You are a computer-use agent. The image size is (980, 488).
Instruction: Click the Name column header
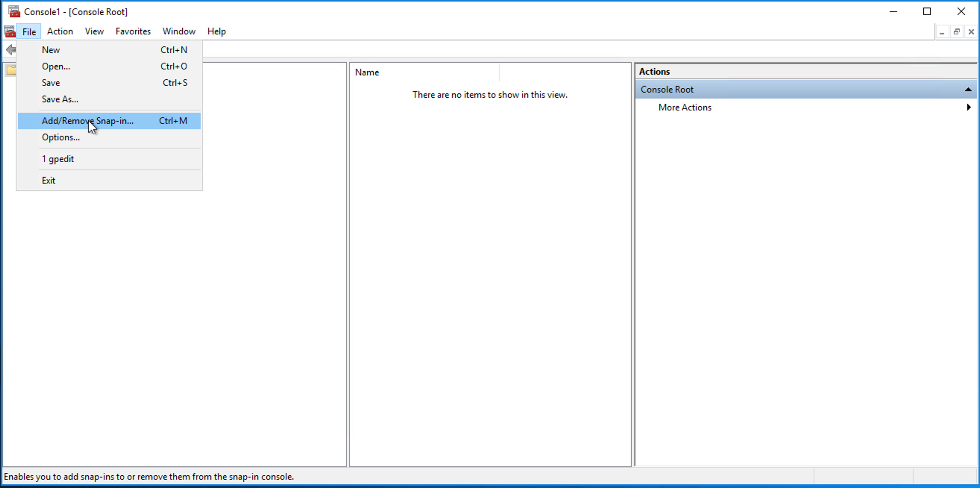(424, 72)
